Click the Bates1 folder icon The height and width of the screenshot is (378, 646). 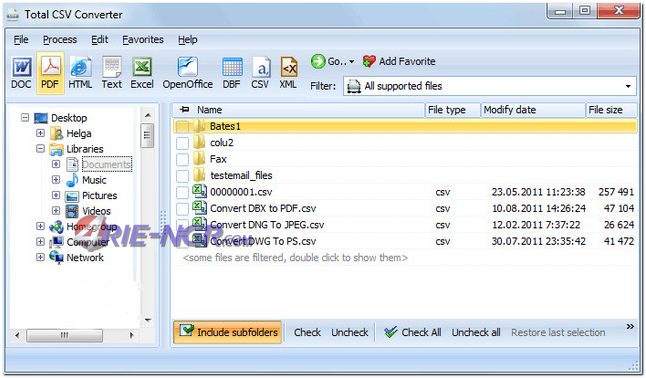click(x=199, y=126)
